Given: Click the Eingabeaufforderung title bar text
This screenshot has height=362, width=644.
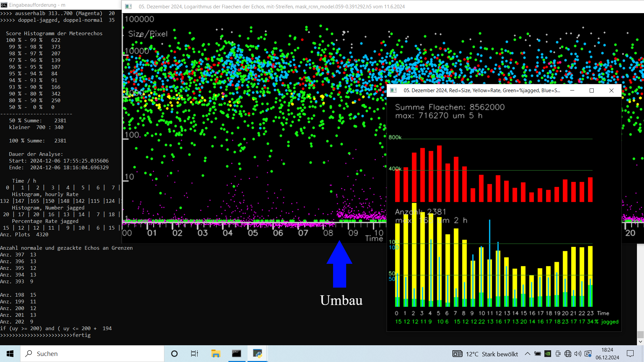Looking at the screenshot, I should [37, 5].
